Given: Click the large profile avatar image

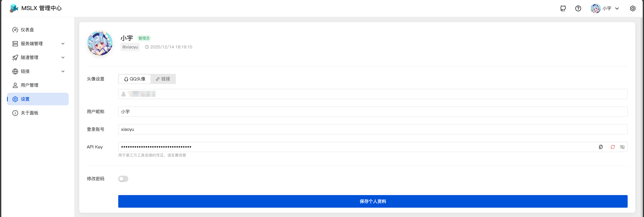Looking at the screenshot, I should click(x=100, y=43).
